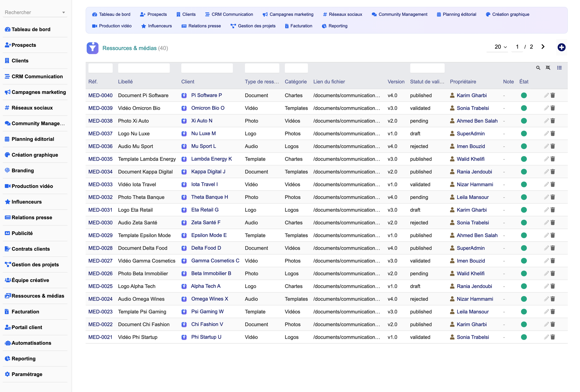Open client link Gamma Cosmetics C
Screen dimensions: 580x392
(x=215, y=261)
